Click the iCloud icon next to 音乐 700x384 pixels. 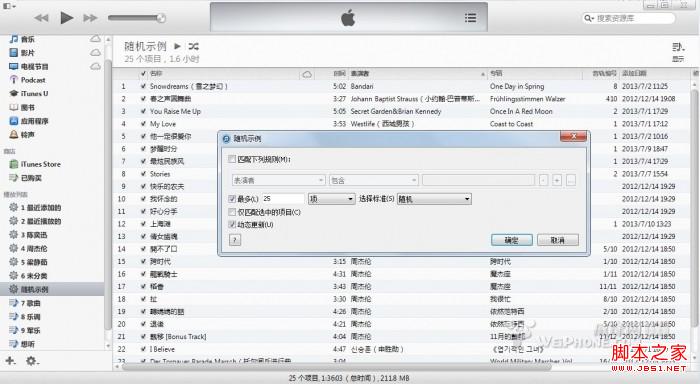pos(96,39)
